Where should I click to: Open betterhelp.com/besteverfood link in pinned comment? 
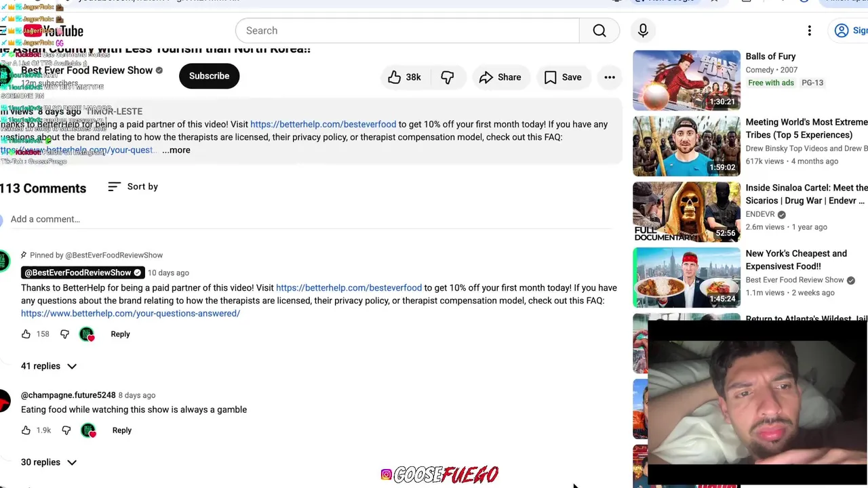349,287
